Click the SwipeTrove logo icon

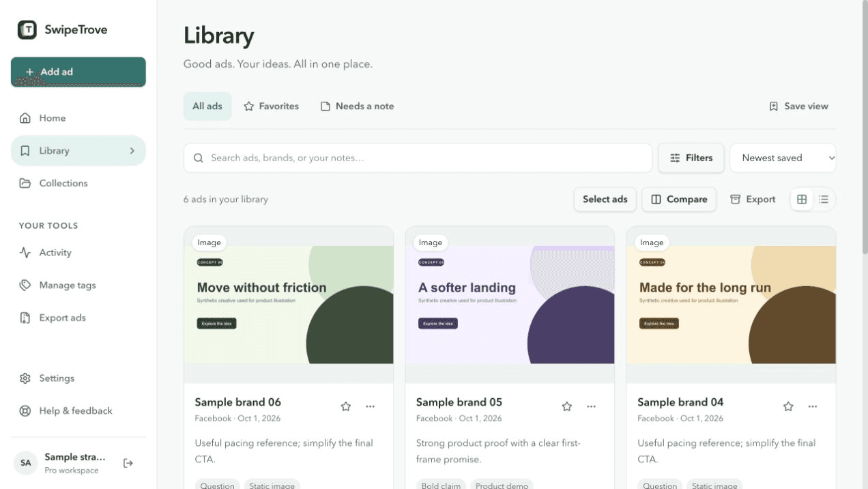(x=27, y=29)
